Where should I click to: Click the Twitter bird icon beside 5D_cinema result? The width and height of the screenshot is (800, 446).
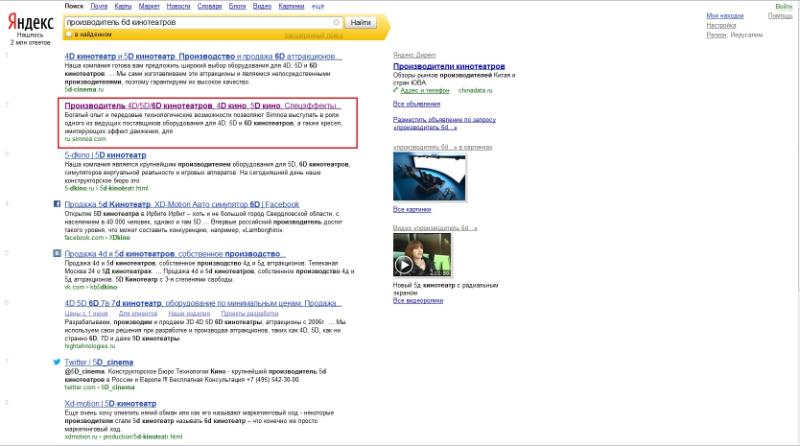pos(57,362)
